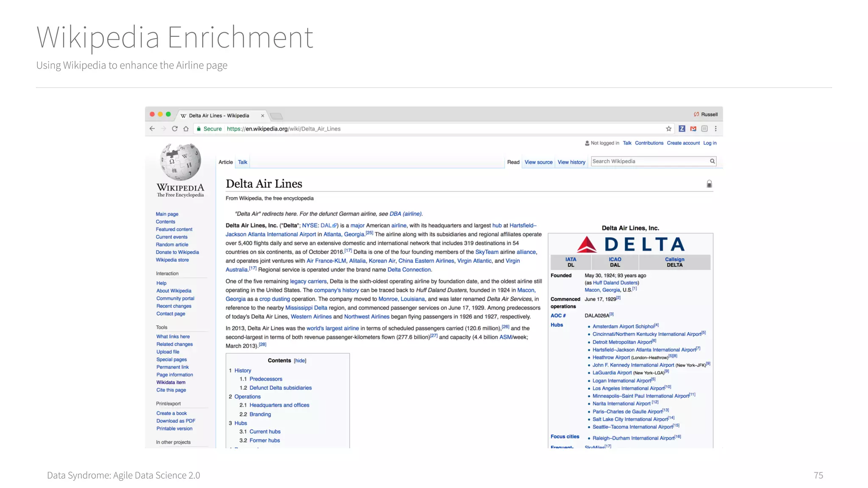This screenshot has width=868, height=488.
Task: Open a new browser tab
Action: pos(276,116)
